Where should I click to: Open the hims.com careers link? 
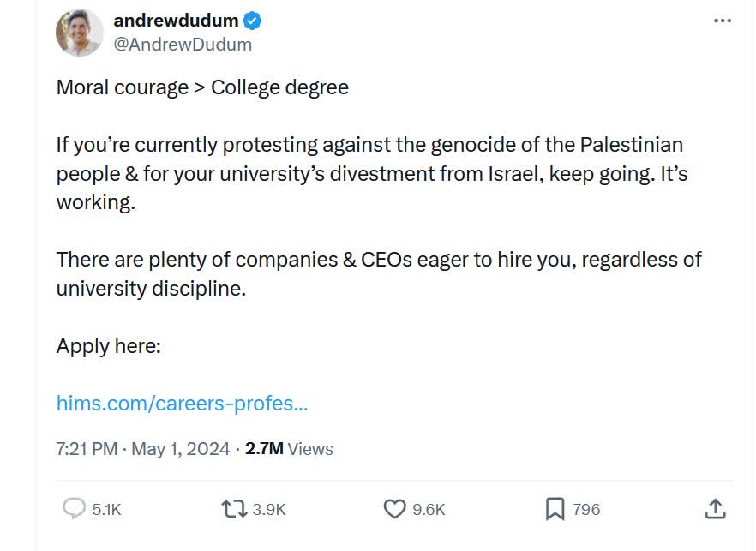(x=182, y=403)
